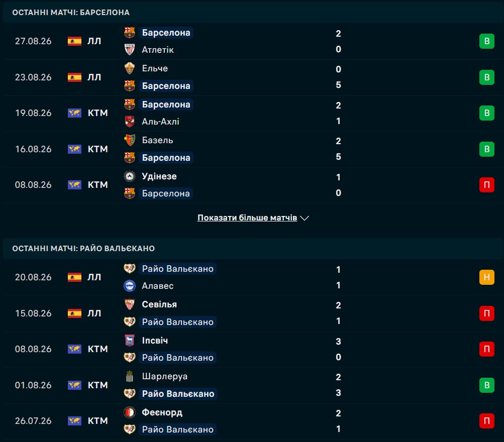
Task: Open team Феєнорд from 26.07.26 match
Action: pos(162,412)
